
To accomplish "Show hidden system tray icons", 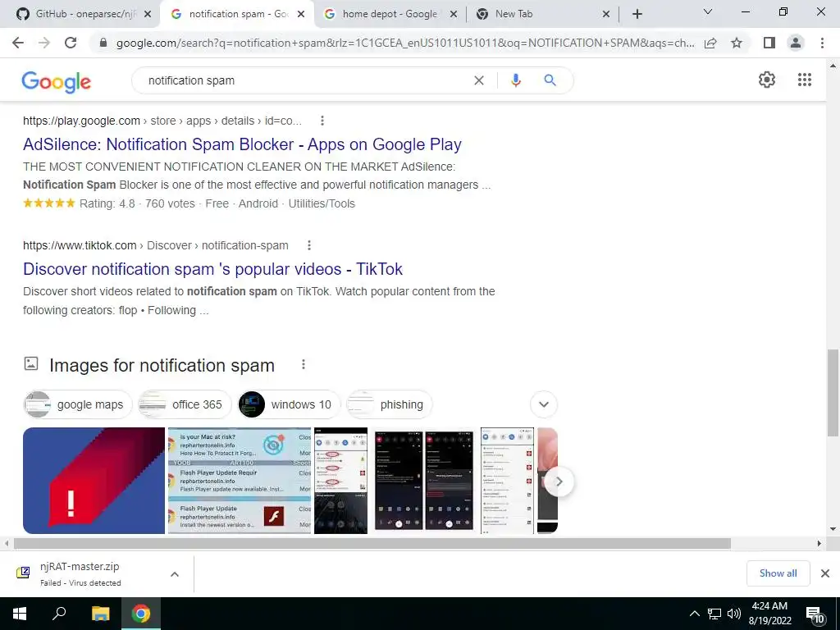I will pyautogui.click(x=694, y=614).
